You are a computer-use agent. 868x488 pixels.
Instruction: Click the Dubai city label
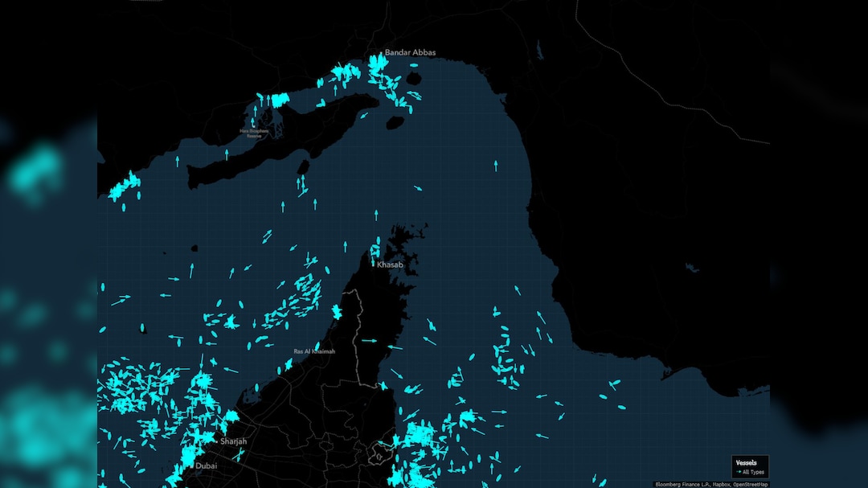(x=207, y=465)
